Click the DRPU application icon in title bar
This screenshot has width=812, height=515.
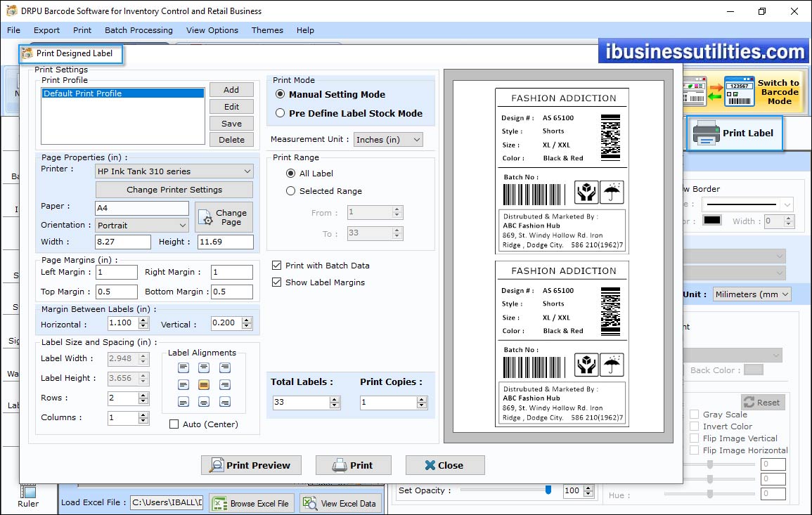click(x=11, y=11)
